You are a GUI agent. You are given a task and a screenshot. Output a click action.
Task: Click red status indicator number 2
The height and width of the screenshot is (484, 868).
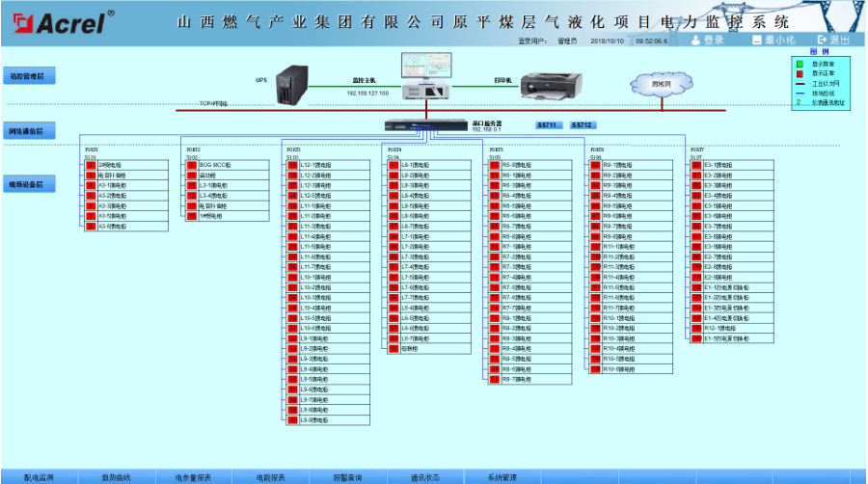pos(92,165)
